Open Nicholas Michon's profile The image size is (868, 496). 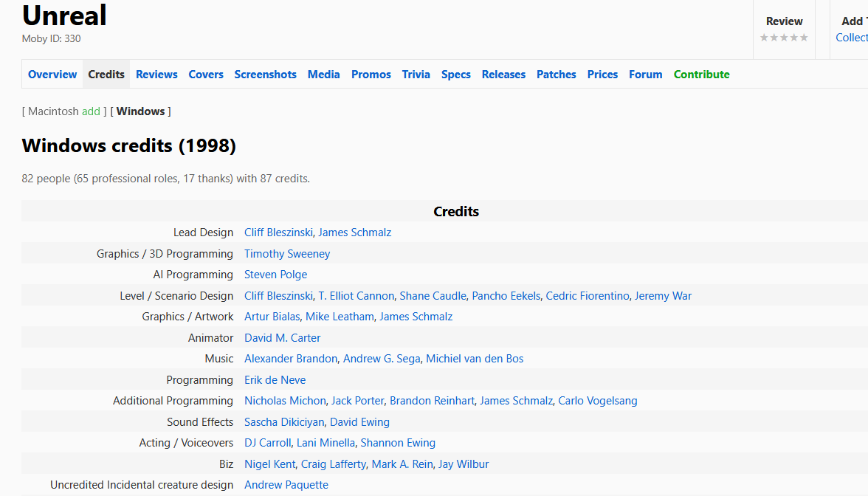click(x=285, y=401)
